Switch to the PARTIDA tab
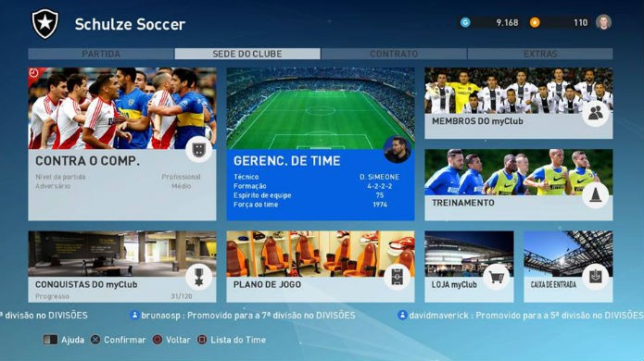Screen dimensions: 644x361 pyautogui.click(x=101, y=54)
